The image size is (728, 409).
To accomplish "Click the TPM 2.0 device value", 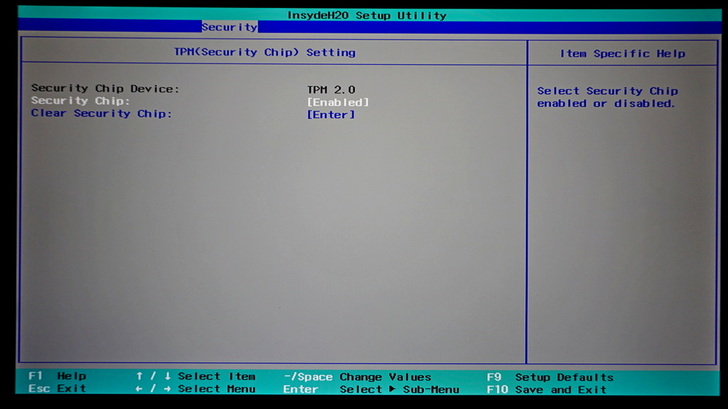I will tap(331, 89).
